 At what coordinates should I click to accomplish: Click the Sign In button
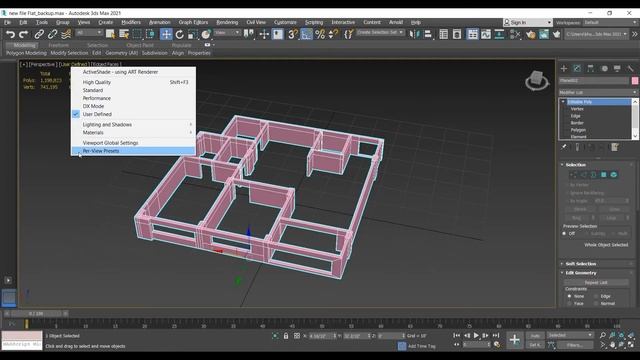(527, 22)
